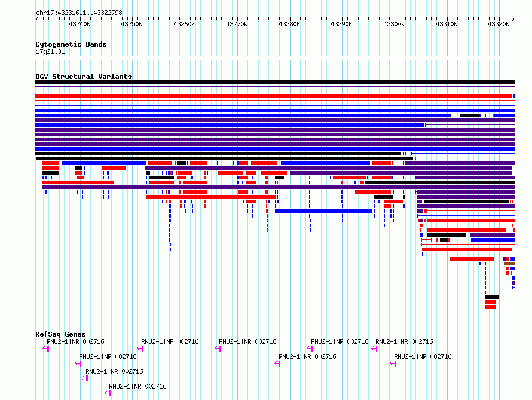The width and height of the screenshot is (532, 400).
Task: Click the RNU2-1 gene arrow near 43241k
Action: click(x=85, y=378)
